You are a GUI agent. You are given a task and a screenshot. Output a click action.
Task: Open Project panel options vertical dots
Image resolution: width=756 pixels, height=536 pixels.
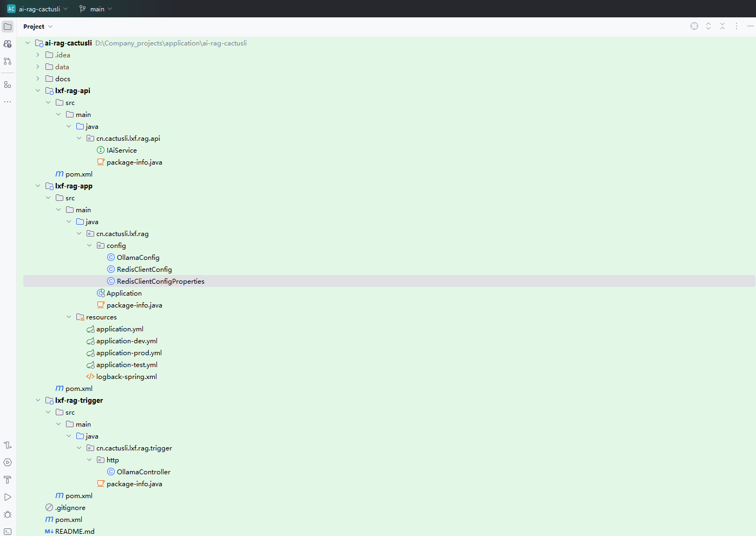[737, 26]
